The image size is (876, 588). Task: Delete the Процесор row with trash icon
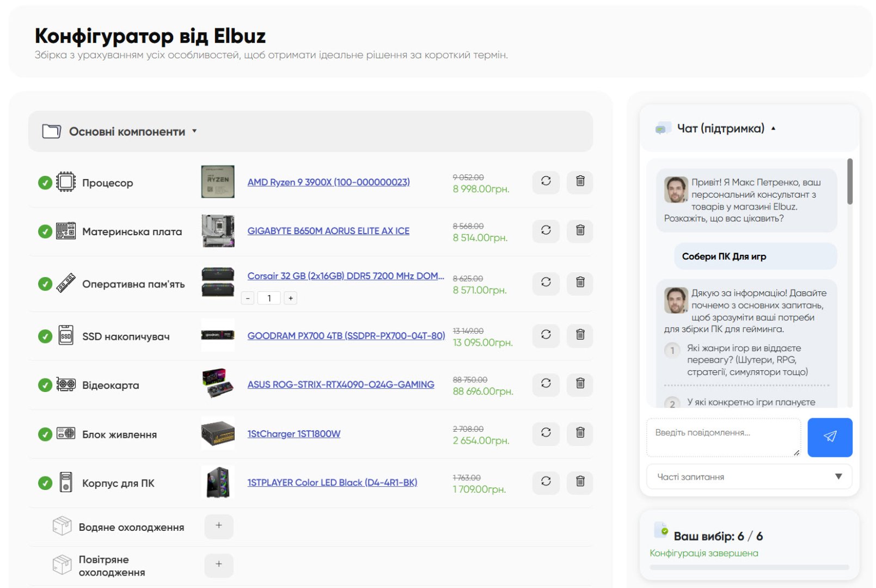point(580,182)
